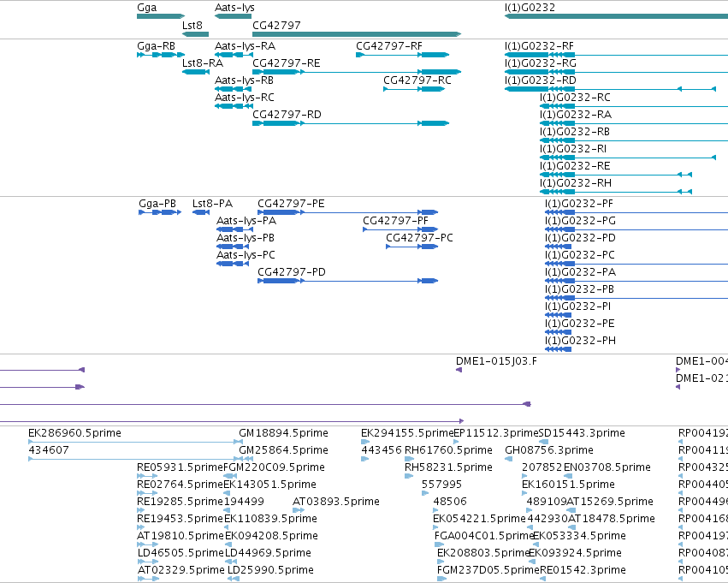Select the 48506 EST label
The image size is (728, 583).
click(x=450, y=502)
